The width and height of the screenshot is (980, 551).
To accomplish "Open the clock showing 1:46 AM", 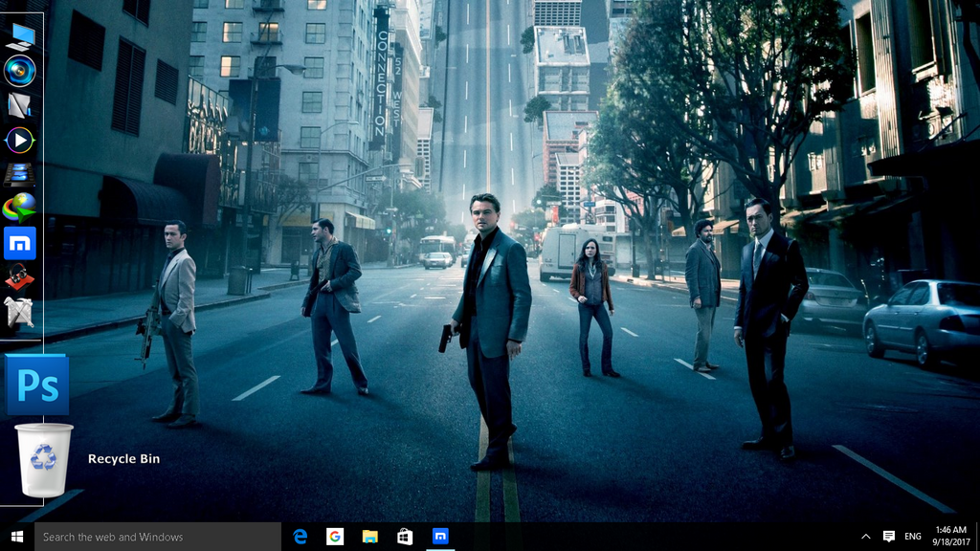I will click(x=950, y=537).
